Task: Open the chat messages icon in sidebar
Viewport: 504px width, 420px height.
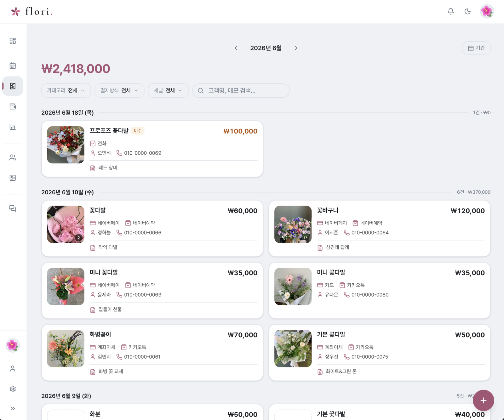Action: pyautogui.click(x=13, y=208)
